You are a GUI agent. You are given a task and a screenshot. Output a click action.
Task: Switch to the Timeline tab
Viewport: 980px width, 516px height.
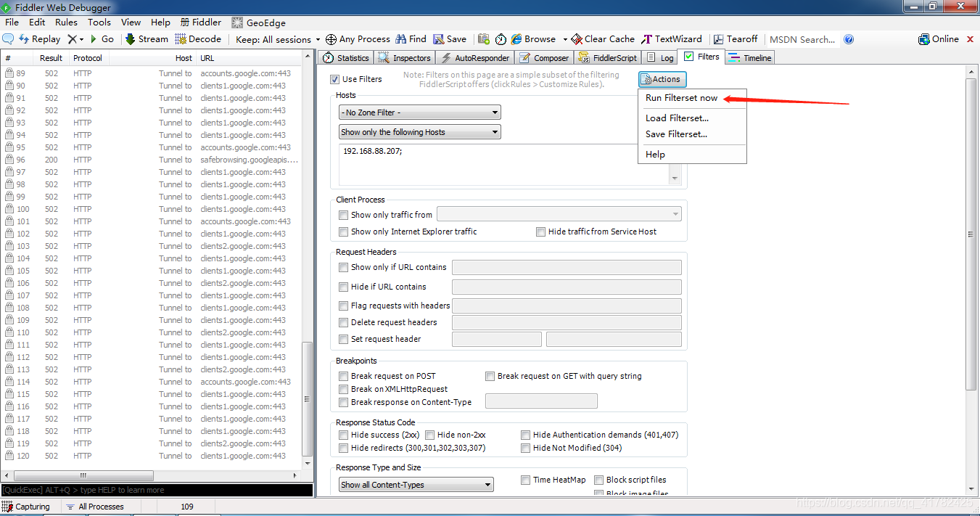tap(750, 57)
